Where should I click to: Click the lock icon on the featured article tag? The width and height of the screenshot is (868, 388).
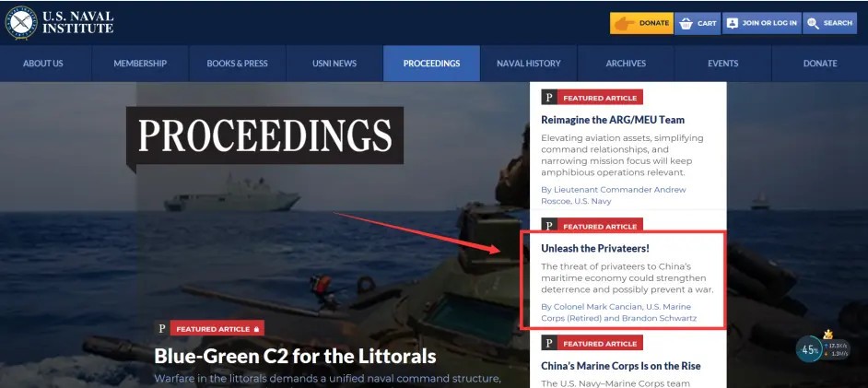(256, 329)
